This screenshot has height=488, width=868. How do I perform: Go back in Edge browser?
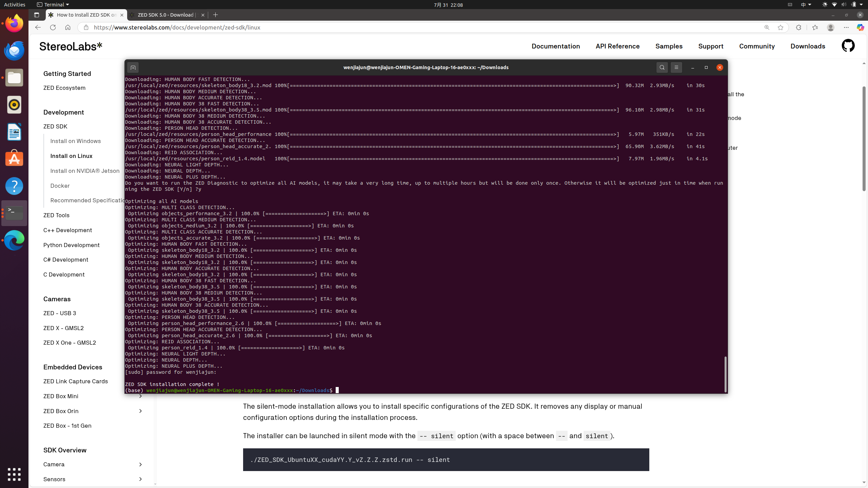click(x=38, y=27)
